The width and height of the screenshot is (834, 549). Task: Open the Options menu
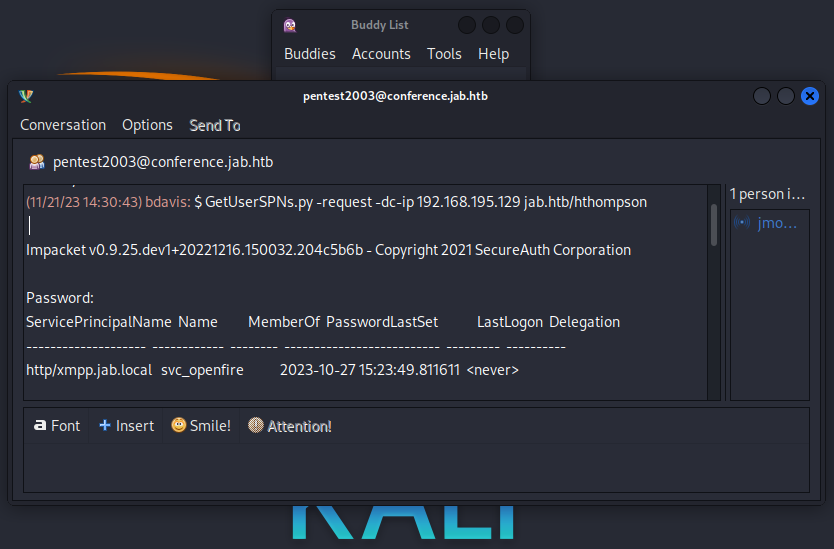(x=147, y=125)
